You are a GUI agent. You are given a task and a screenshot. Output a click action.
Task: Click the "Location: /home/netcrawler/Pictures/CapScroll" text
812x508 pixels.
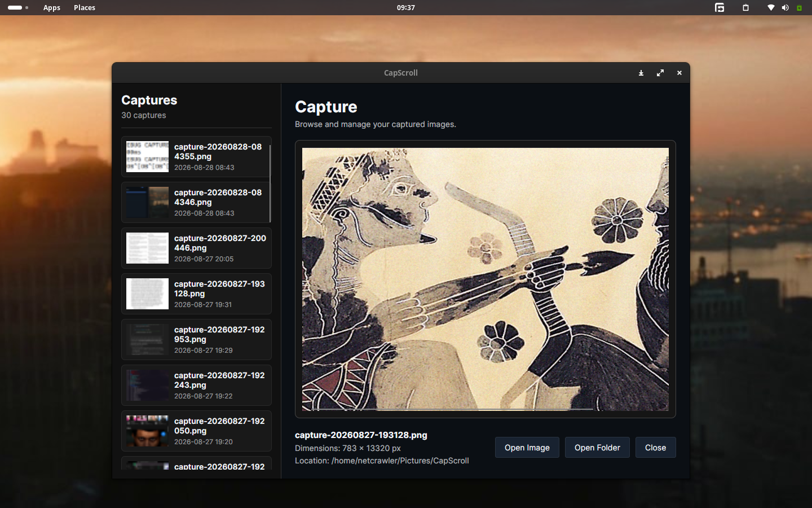click(x=382, y=461)
